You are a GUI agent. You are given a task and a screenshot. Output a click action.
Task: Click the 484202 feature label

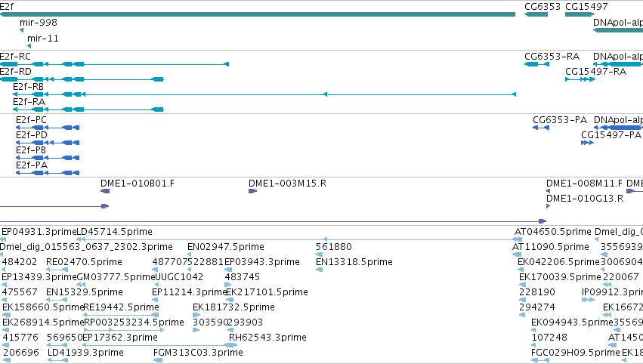pos(20,262)
